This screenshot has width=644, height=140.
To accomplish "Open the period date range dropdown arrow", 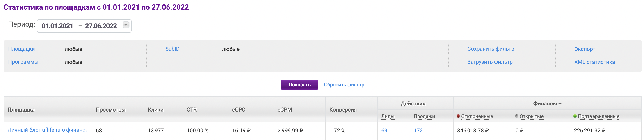I will (126, 25).
